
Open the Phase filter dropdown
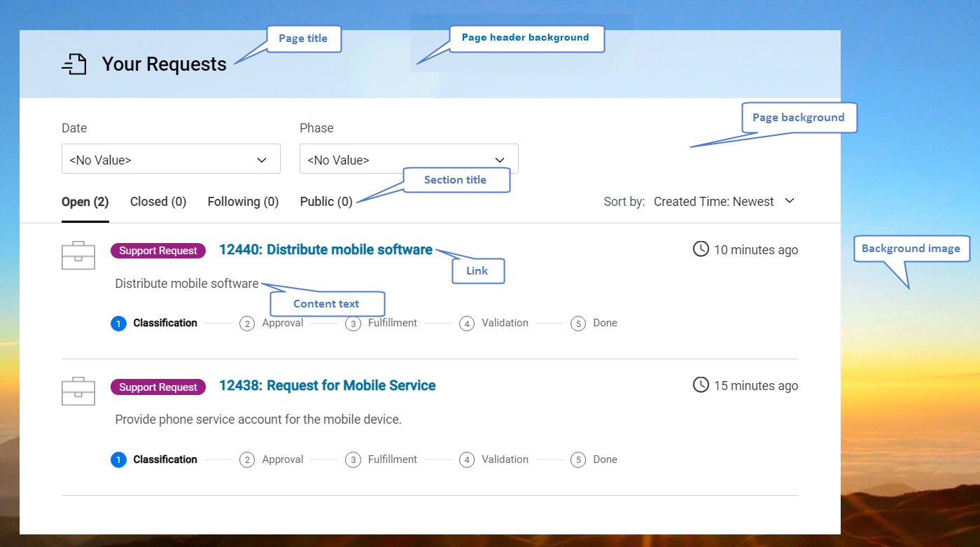pyautogui.click(x=409, y=159)
